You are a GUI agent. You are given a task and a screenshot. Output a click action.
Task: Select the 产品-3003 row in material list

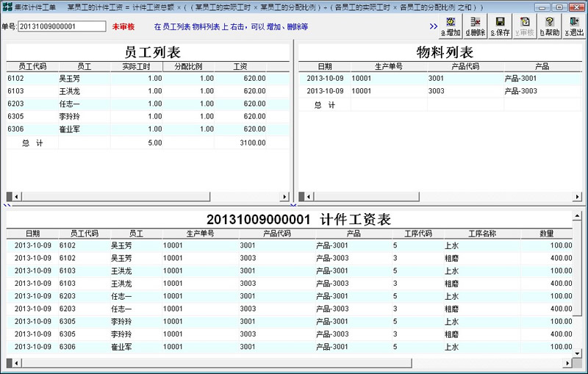pos(441,91)
